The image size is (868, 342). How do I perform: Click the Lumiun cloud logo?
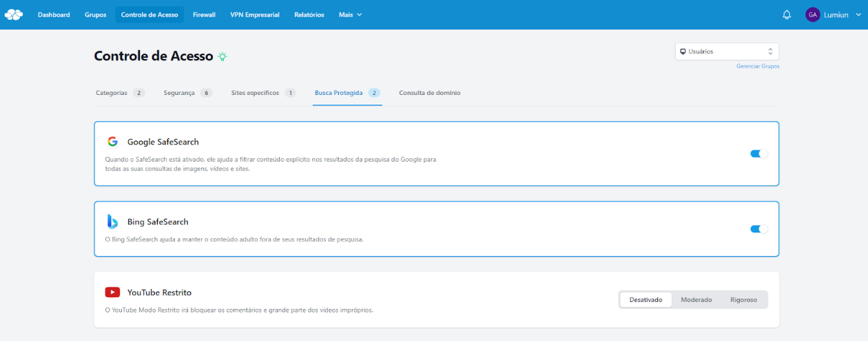tap(14, 14)
